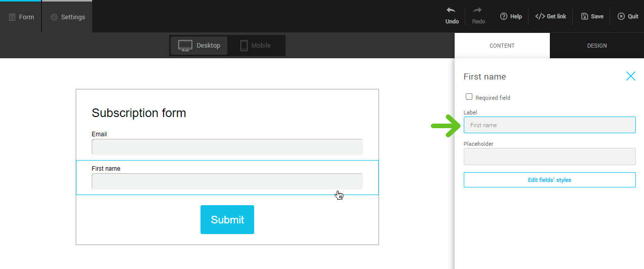The image size is (644, 269).
Task: Click into the Label text field
Action: tap(549, 125)
